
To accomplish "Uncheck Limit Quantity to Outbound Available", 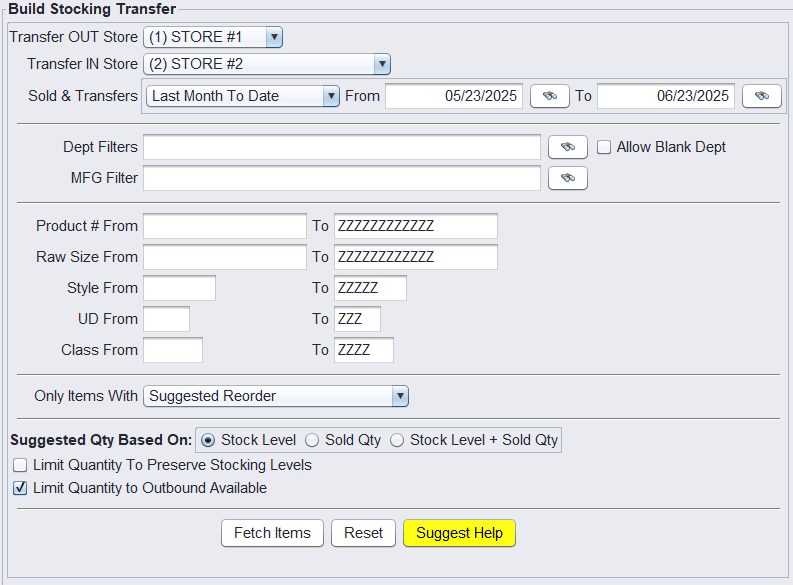I will coord(19,488).
